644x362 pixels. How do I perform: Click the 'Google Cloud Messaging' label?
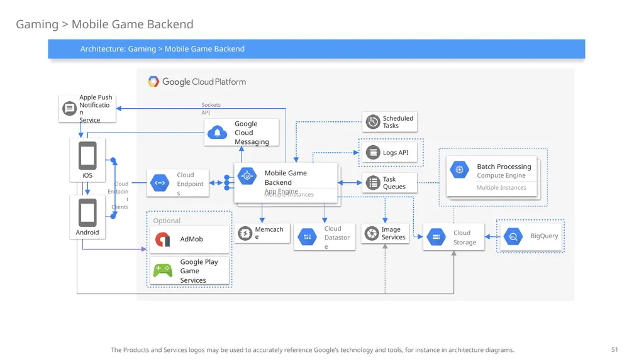coord(252,133)
